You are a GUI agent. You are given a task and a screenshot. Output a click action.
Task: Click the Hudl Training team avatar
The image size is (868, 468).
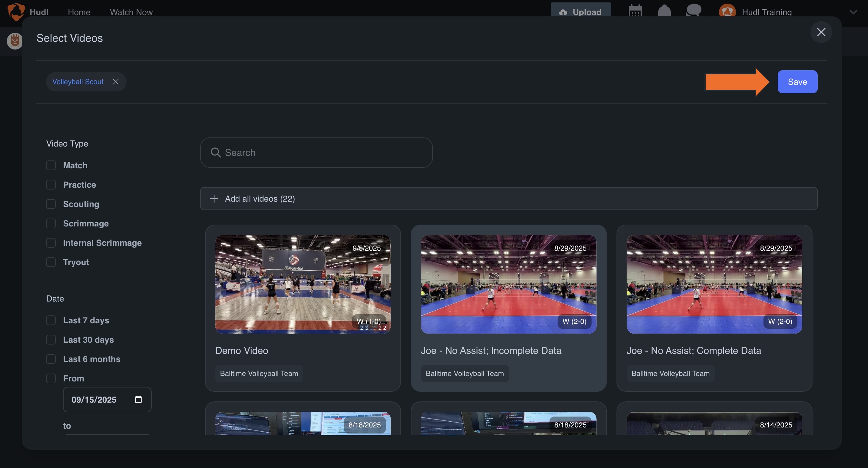click(x=727, y=12)
